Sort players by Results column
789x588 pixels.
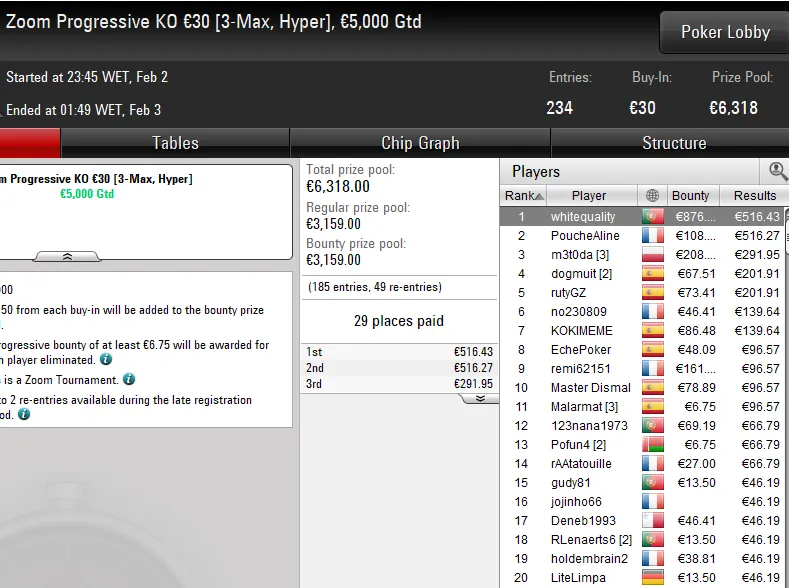click(754, 196)
